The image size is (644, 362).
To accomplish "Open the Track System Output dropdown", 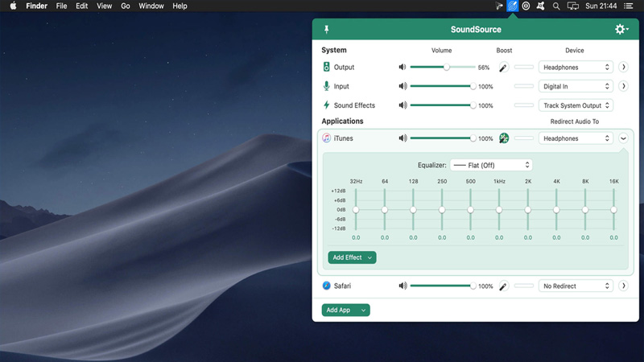I will [576, 105].
